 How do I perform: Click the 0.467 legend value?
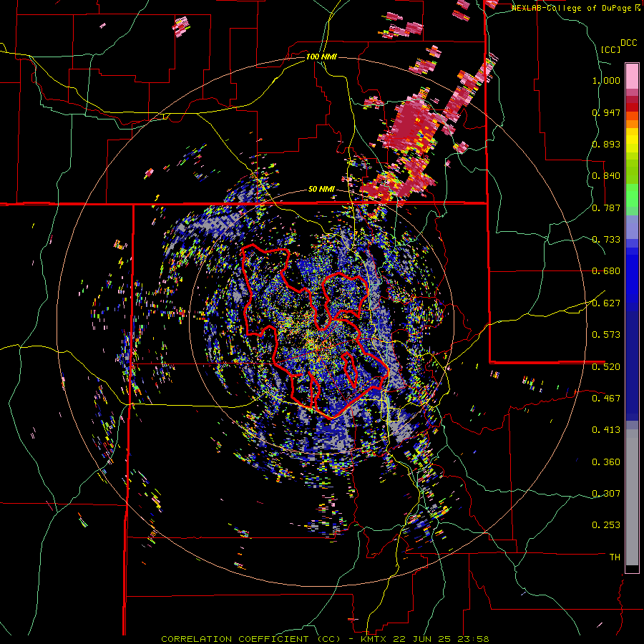pyautogui.click(x=606, y=399)
